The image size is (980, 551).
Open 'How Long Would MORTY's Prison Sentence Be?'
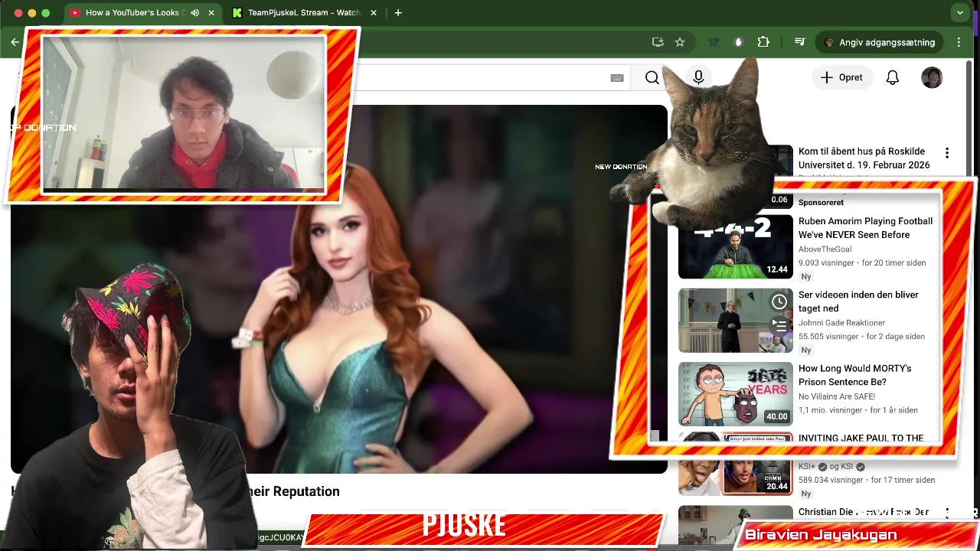pyautogui.click(x=854, y=375)
